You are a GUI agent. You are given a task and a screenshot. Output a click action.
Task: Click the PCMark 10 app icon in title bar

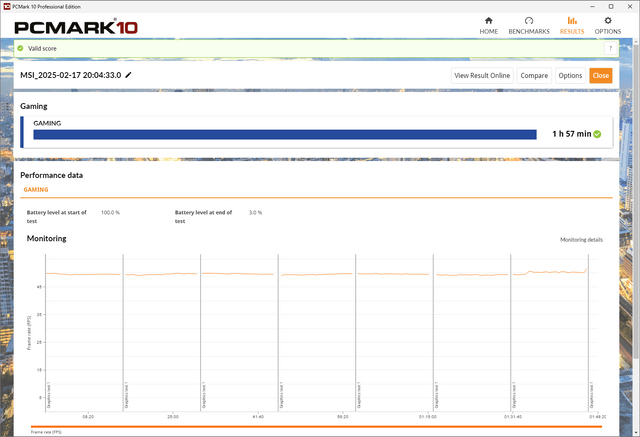6,7
